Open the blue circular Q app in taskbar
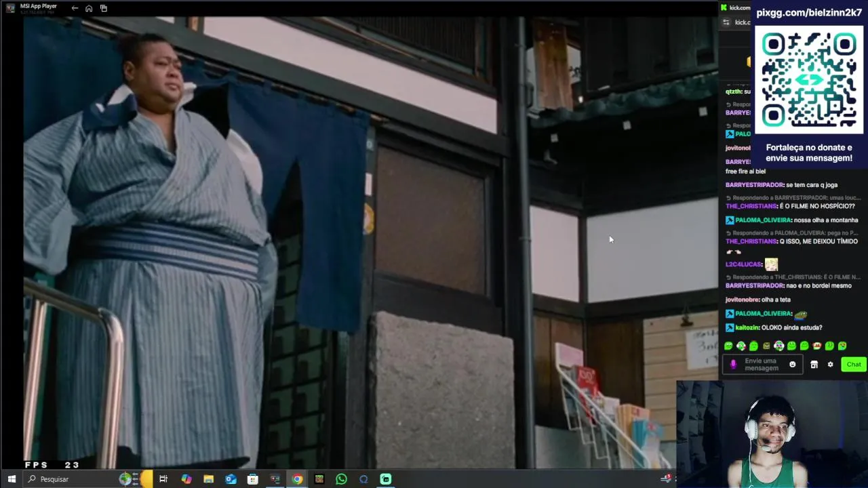The width and height of the screenshot is (868, 488). [363, 479]
